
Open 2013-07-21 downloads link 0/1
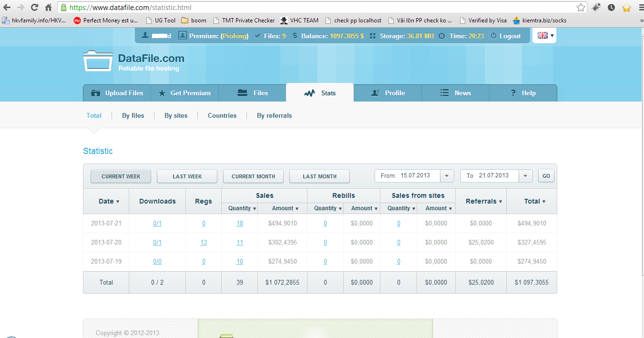[x=157, y=223]
